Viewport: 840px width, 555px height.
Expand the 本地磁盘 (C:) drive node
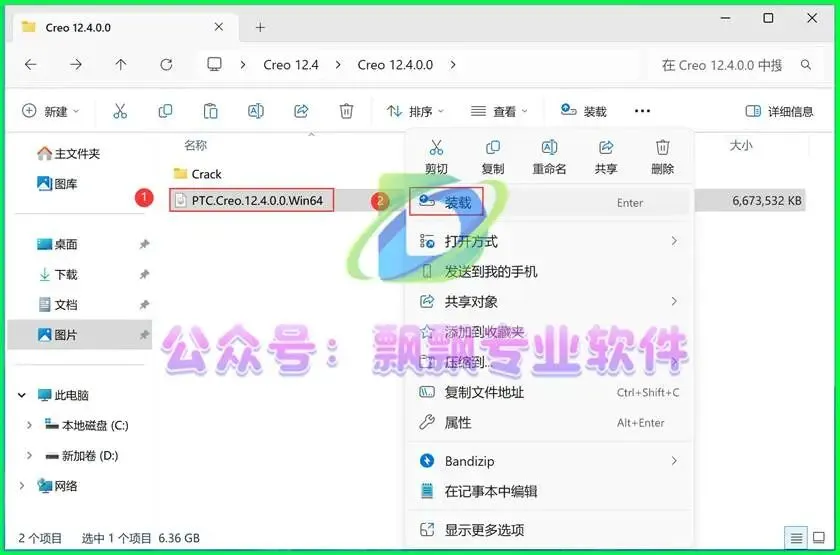[x=29, y=425]
